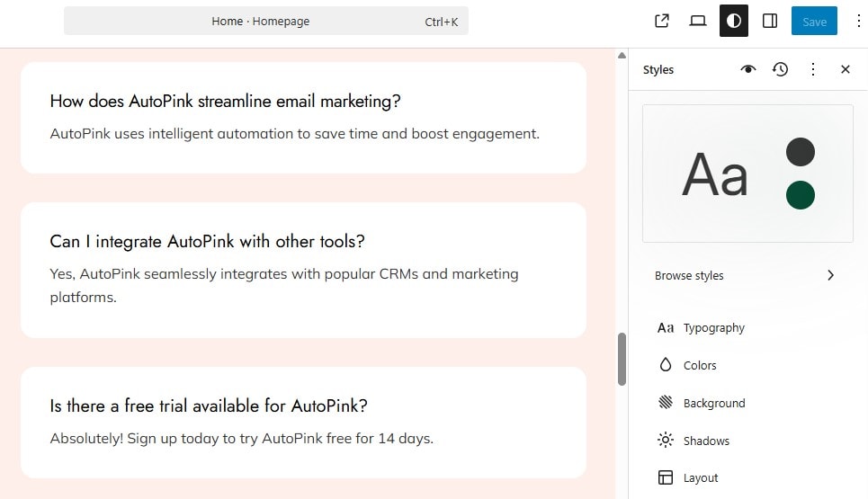Viewport: 868px width, 499px height.
Task: Select the heading 'Can I integrate AutoPink with other tools?'
Action: pyautogui.click(x=207, y=241)
